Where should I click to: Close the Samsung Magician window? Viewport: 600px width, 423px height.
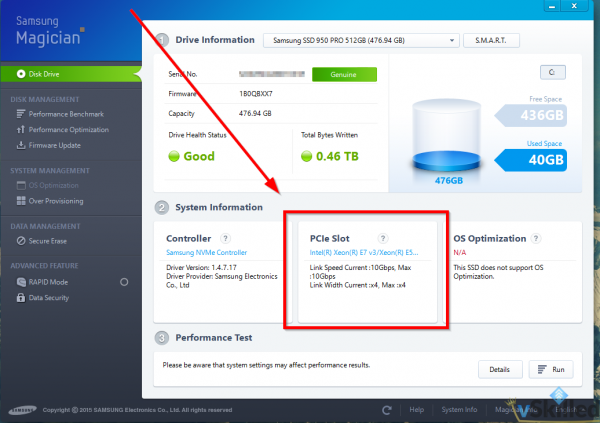574,6
